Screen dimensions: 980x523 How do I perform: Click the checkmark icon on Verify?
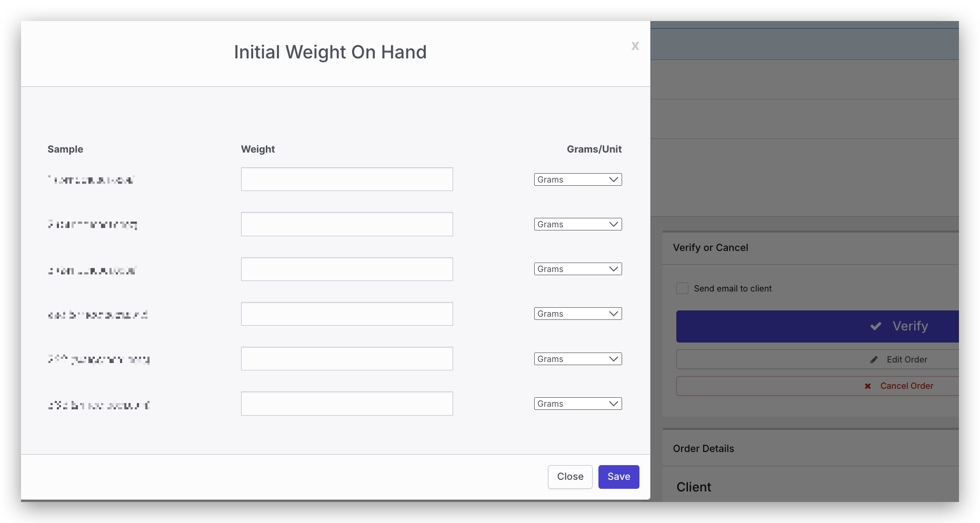tap(876, 326)
